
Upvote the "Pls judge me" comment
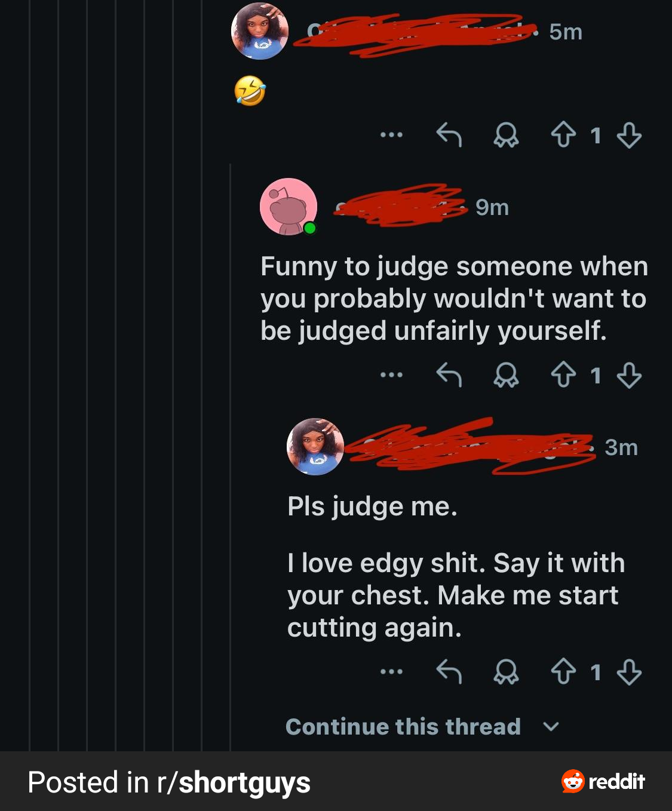tap(563, 672)
